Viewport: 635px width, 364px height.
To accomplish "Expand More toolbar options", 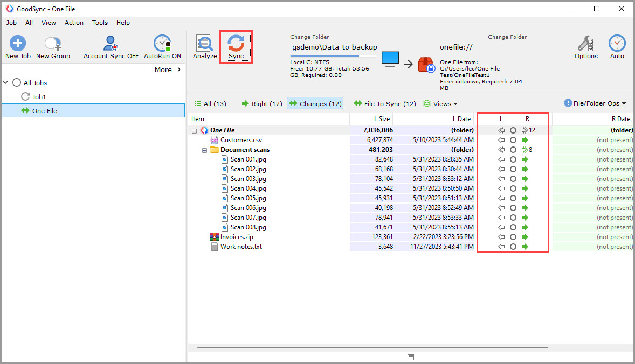I will [168, 69].
